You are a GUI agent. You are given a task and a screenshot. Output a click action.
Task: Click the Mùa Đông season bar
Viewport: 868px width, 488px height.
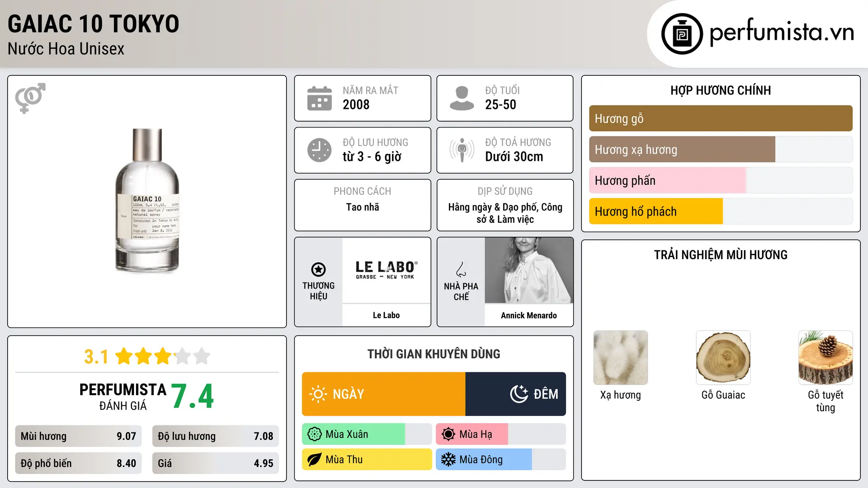(501, 460)
